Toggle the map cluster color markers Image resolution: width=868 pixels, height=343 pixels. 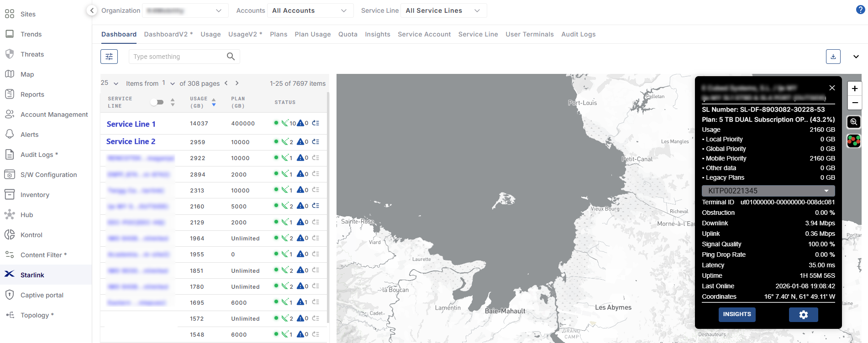click(x=853, y=141)
